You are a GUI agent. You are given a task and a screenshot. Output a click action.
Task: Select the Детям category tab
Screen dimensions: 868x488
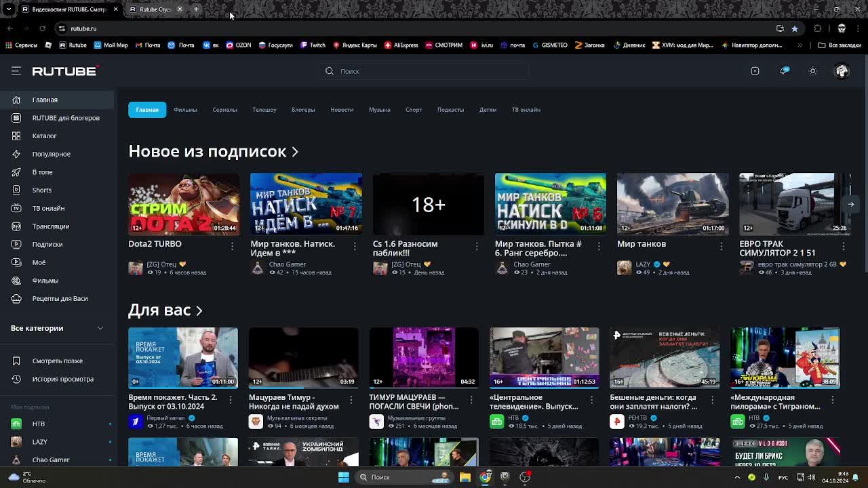coord(488,110)
